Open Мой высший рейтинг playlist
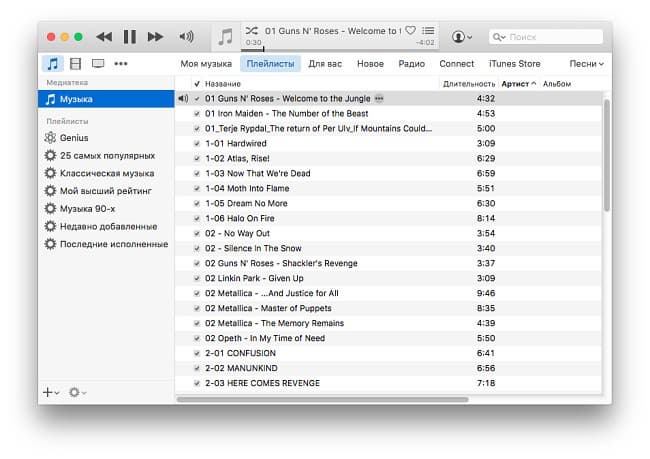This screenshot has height=459, width=650. coord(106,191)
